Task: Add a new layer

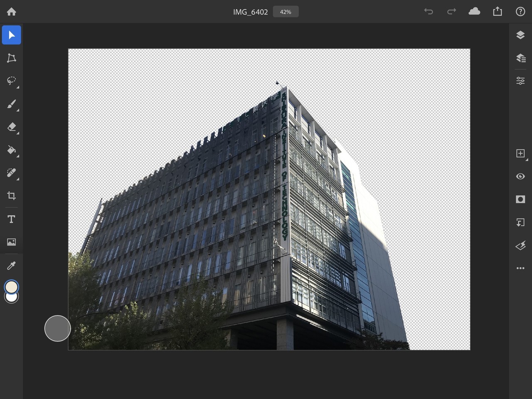Action: tap(520, 153)
